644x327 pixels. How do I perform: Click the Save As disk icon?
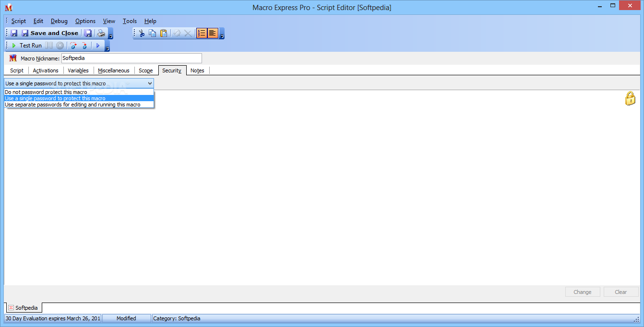pyautogui.click(x=88, y=33)
